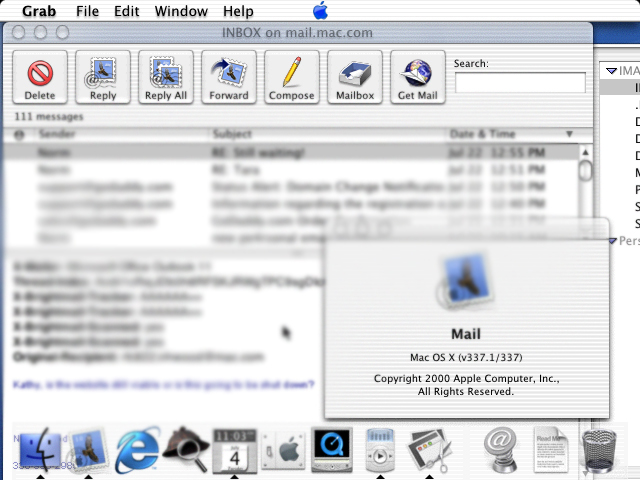Click message list scroll up arrow

585,152
